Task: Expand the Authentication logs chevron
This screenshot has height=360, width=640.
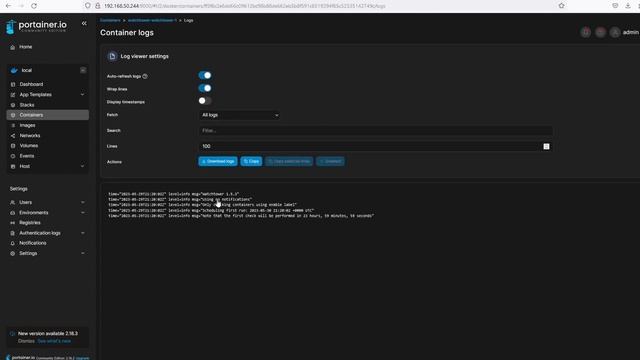Action: 82,233
